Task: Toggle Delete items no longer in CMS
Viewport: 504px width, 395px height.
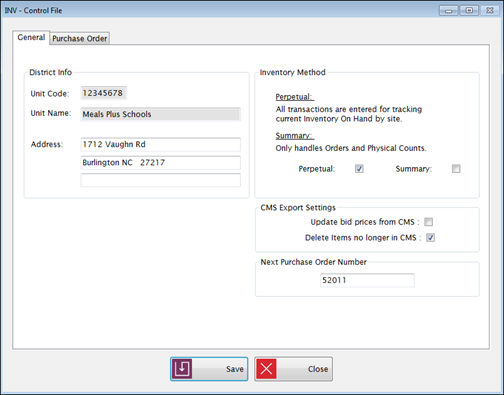Action: (x=430, y=238)
